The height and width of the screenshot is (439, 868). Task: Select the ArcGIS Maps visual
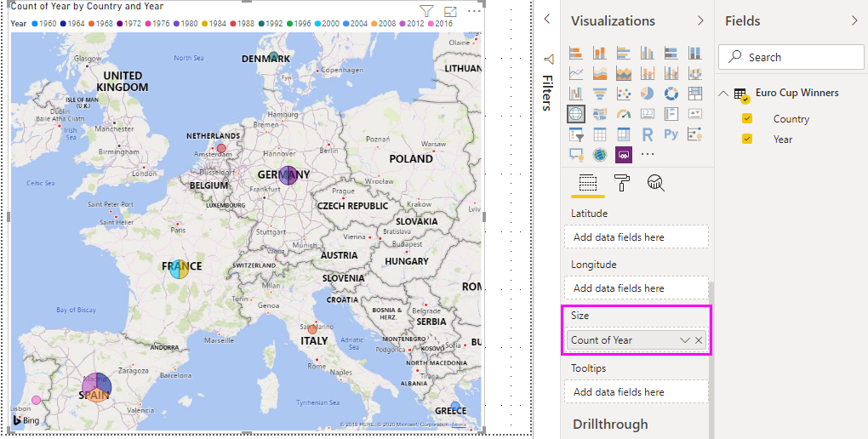pos(600,155)
